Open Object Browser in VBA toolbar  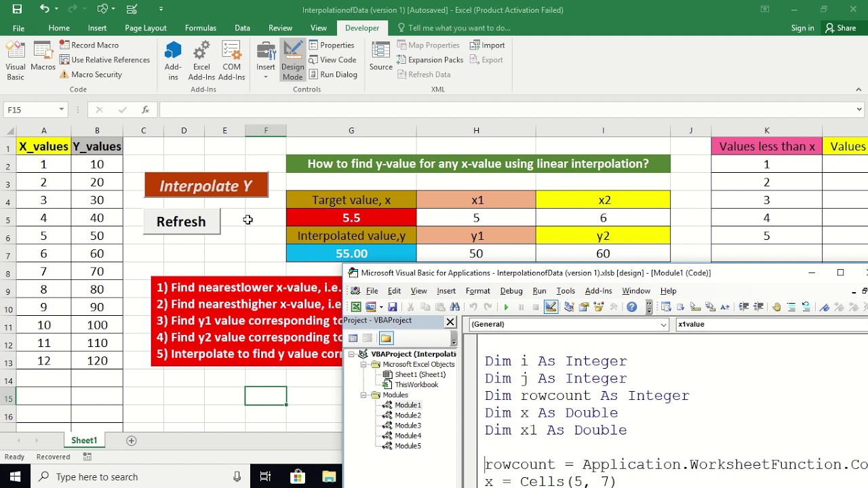click(x=599, y=307)
